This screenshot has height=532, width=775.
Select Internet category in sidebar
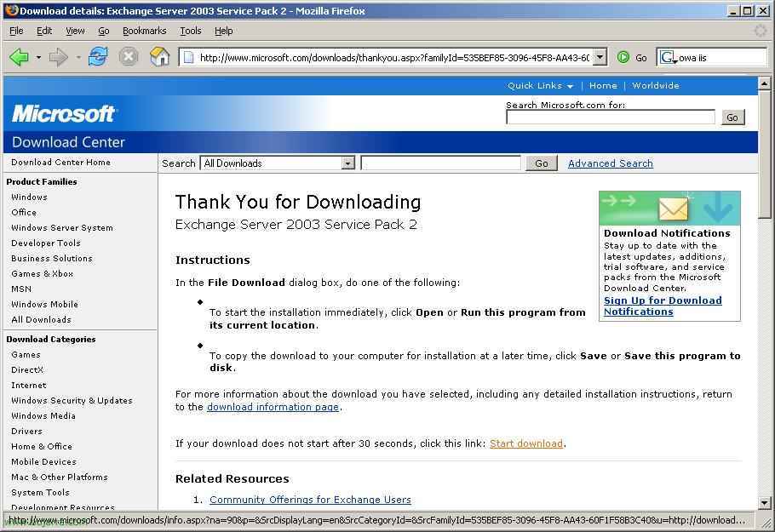(x=29, y=385)
